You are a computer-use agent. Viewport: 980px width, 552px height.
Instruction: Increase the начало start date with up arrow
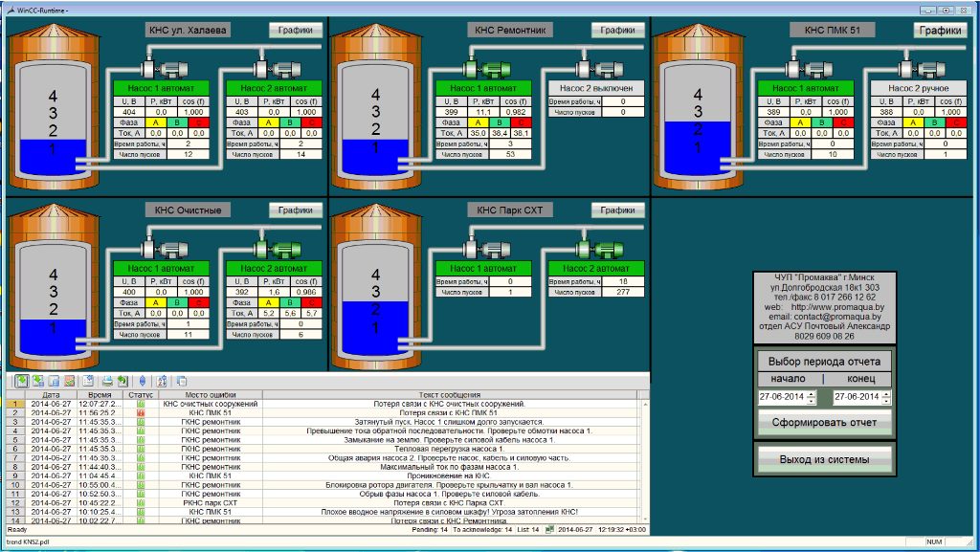812,393
